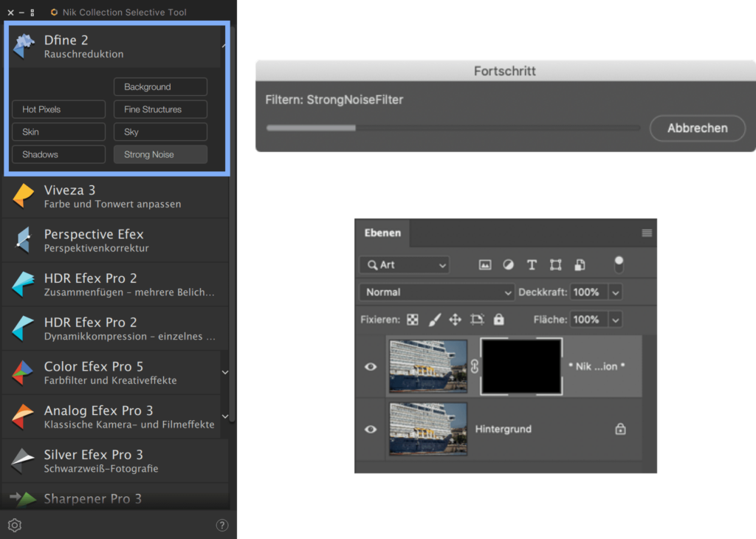
Task: Filter layers by type (T) icon
Action: pyautogui.click(x=532, y=264)
